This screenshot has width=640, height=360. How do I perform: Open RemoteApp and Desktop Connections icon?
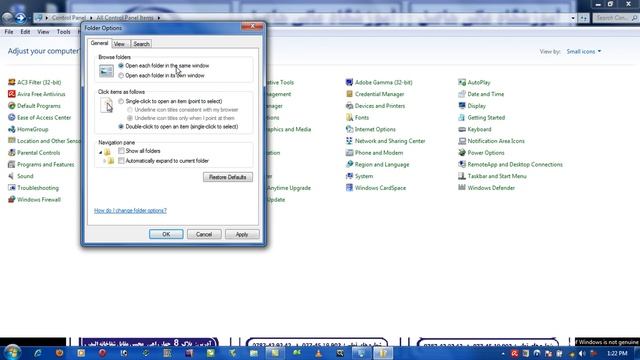click(462, 164)
